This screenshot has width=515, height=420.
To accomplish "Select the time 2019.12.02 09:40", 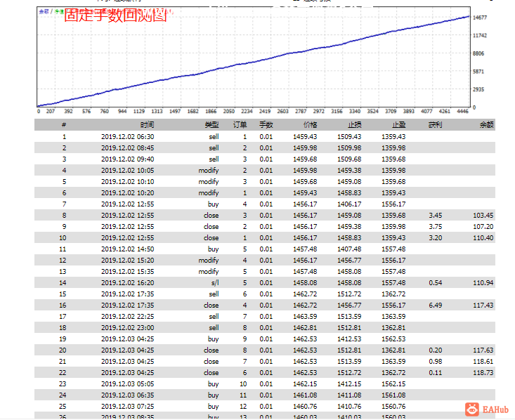I will point(127,159).
